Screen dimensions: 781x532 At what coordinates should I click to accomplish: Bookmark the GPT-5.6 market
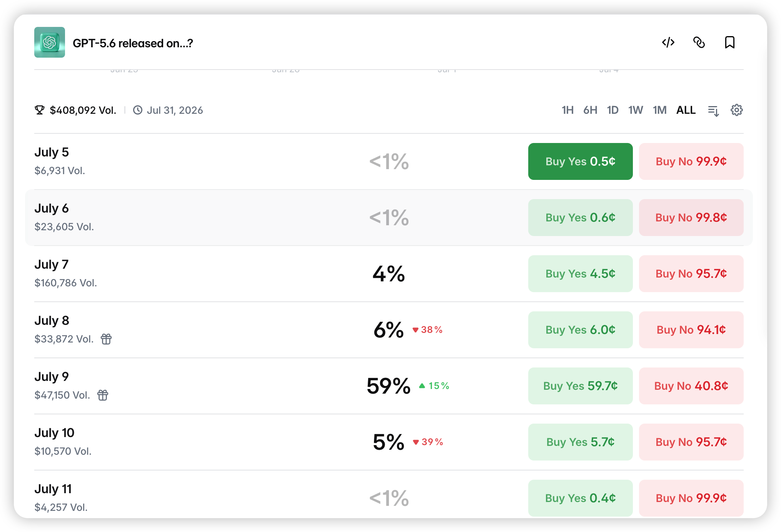pyautogui.click(x=729, y=42)
